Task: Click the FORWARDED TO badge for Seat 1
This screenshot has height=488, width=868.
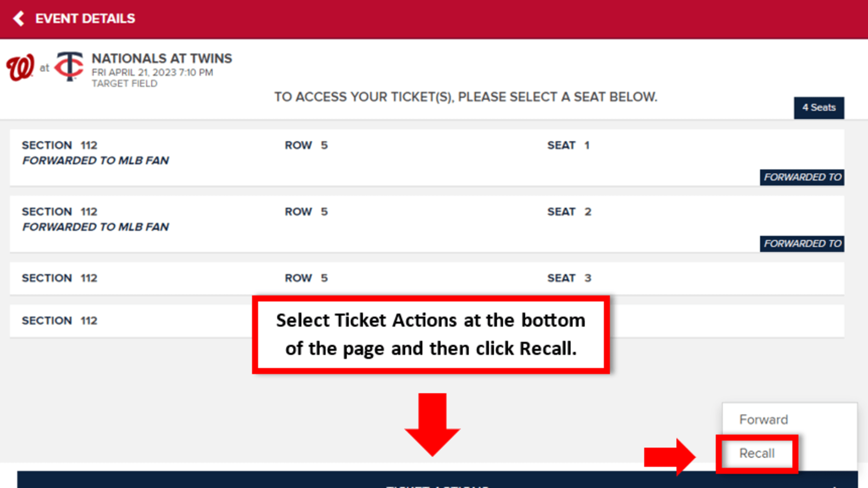Action: (802, 177)
